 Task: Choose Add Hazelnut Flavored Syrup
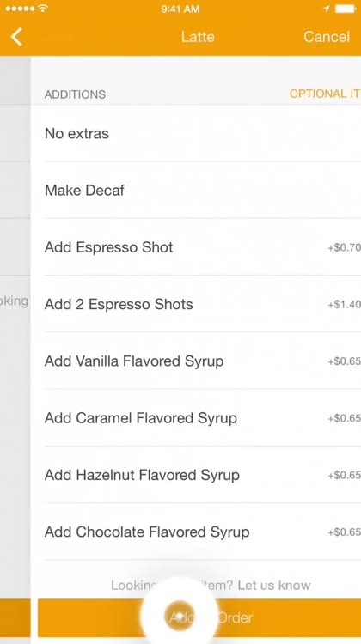point(203,475)
